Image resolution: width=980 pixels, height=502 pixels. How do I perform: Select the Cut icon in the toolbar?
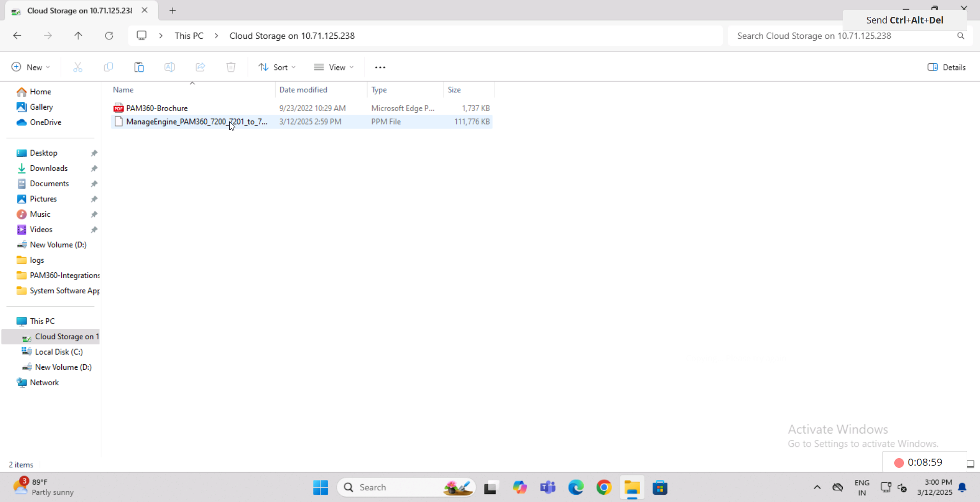tap(78, 67)
